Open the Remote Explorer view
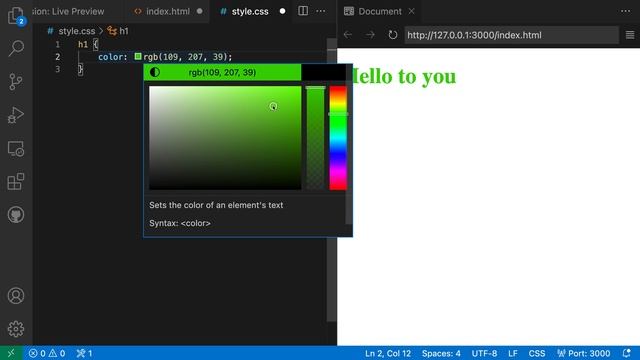The height and width of the screenshot is (360, 640). [16, 149]
